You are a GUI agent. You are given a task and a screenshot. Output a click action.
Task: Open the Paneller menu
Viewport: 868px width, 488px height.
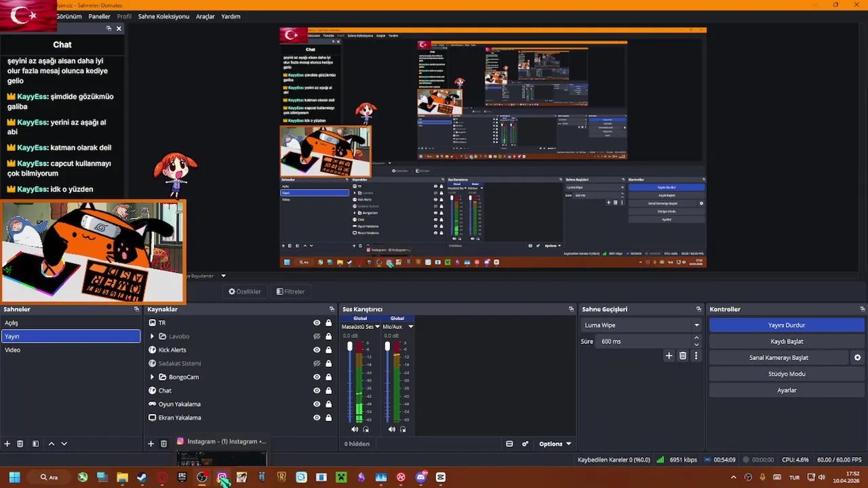pyautogui.click(x=100, y=16)
